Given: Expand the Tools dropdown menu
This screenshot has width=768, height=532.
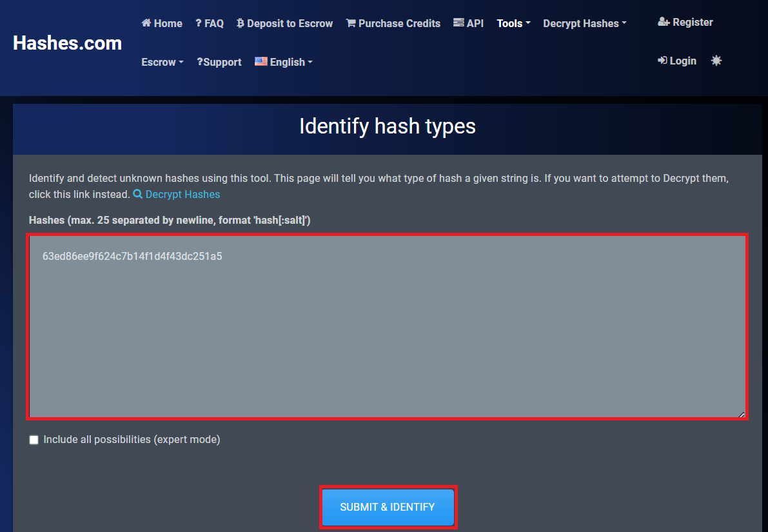Looking at the screenshot, I should coord(513,23).
